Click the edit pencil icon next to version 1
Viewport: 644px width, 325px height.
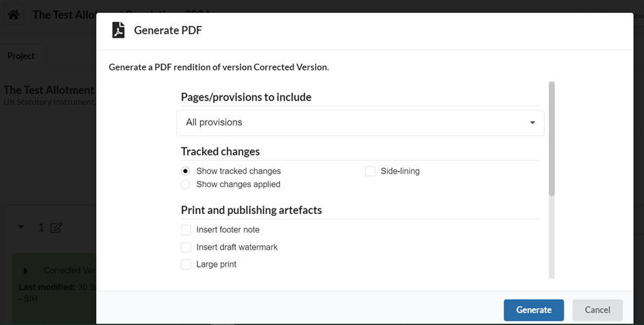coord(56,228)
